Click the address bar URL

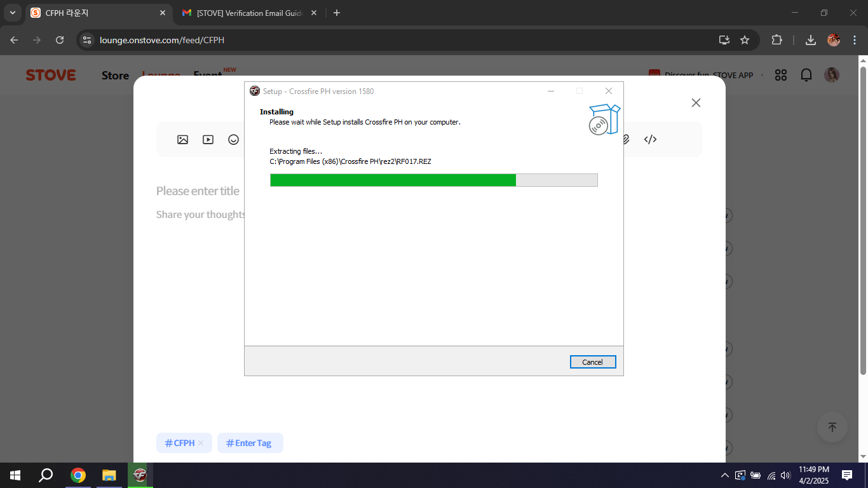coord(162,40)
